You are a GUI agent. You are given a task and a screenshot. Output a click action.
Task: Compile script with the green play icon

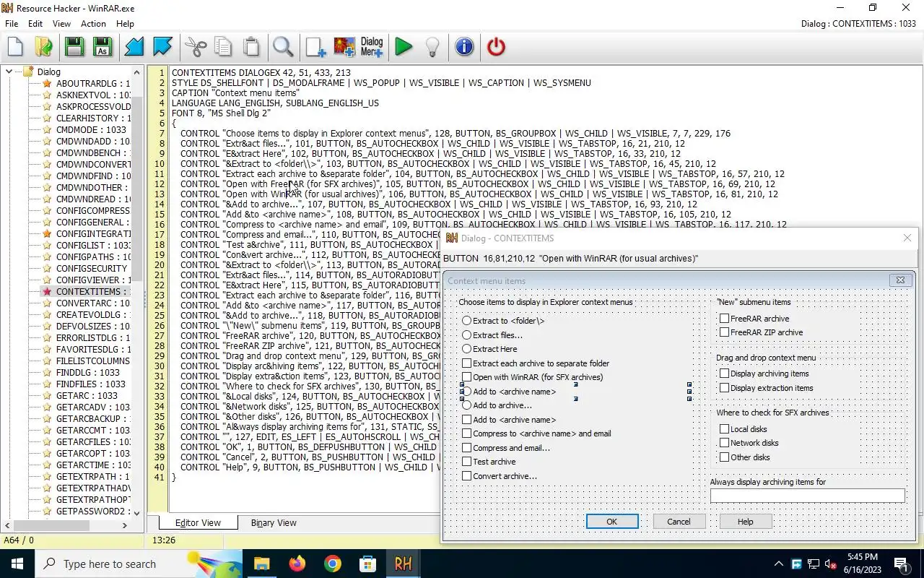click(404, 47)
